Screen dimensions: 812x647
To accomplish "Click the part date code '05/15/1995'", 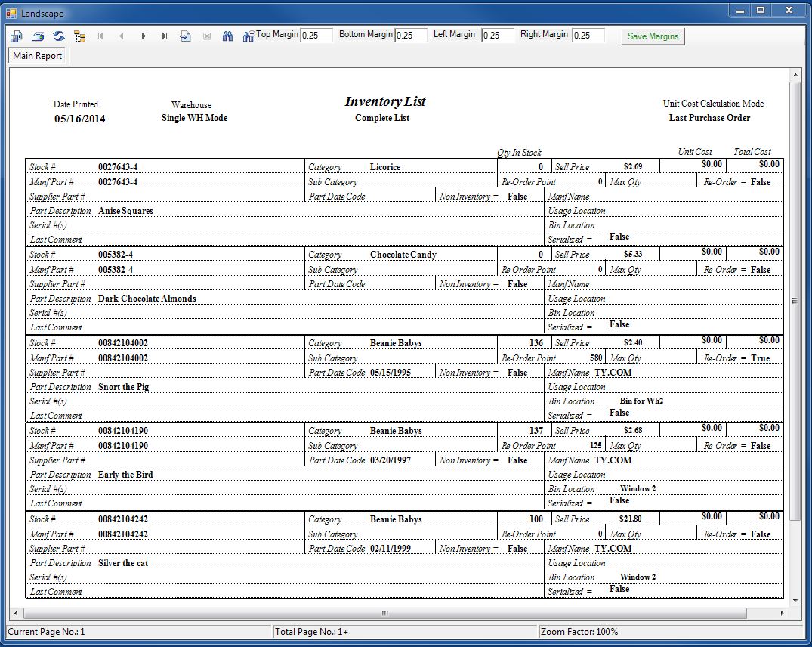I will pos(391,373).
